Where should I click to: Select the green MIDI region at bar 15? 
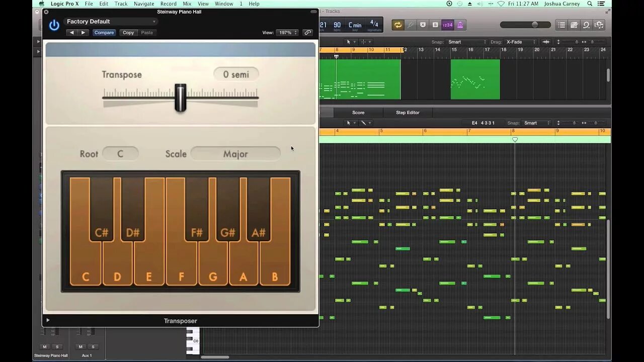tap(475, 79)
